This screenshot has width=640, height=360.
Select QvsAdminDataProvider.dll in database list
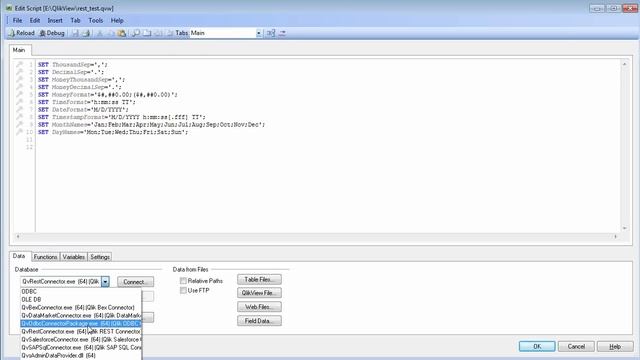[81, 356]
